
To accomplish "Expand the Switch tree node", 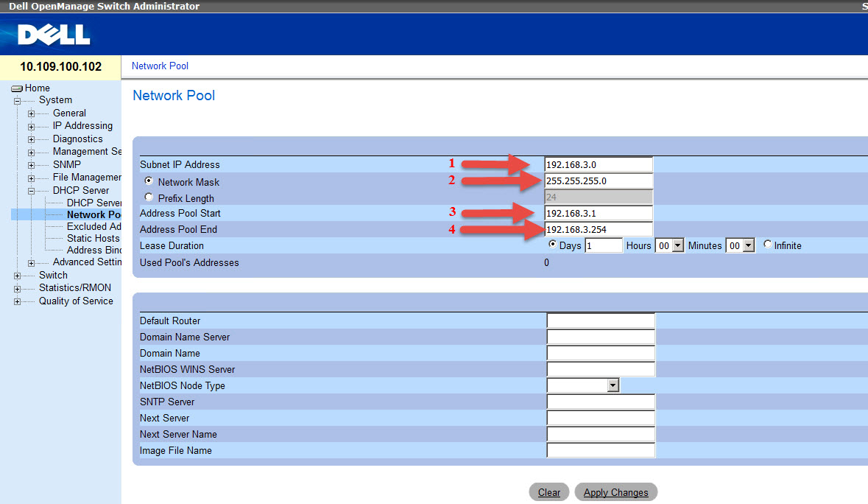I will [17, 275].
